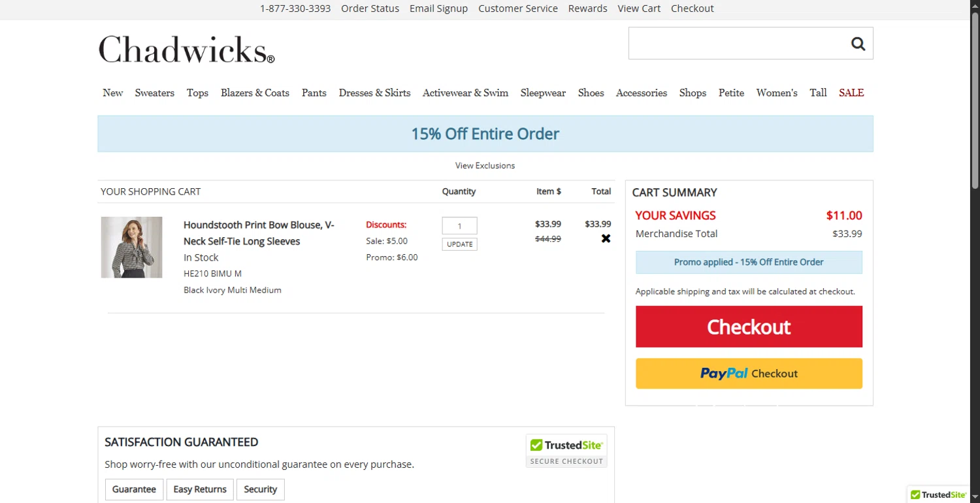
Task: Open the SALE category
Action: click(851, 93)
